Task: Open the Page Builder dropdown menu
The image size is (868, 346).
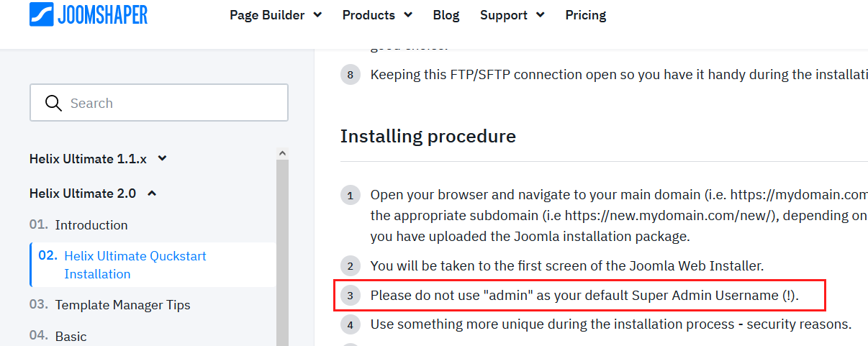Action: pyautogui.click(x=275, y=15)
